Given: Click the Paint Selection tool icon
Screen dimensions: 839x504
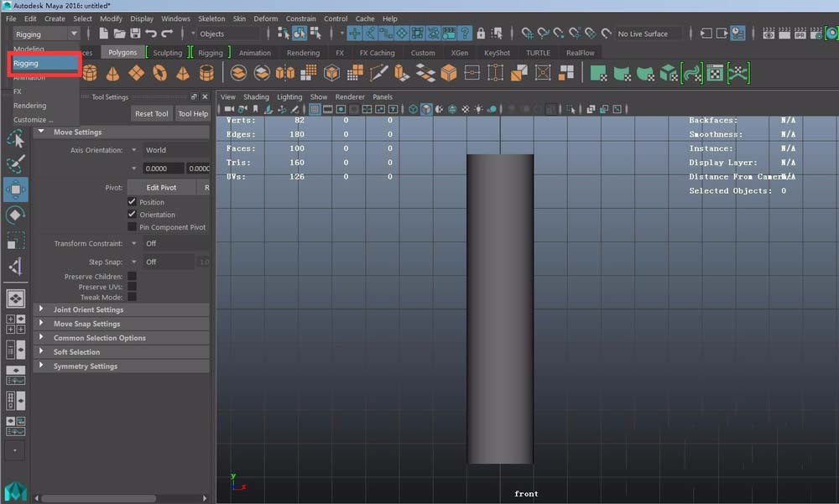Looking at the screenshot, I should pyautogui.click(x=15, y=164).
